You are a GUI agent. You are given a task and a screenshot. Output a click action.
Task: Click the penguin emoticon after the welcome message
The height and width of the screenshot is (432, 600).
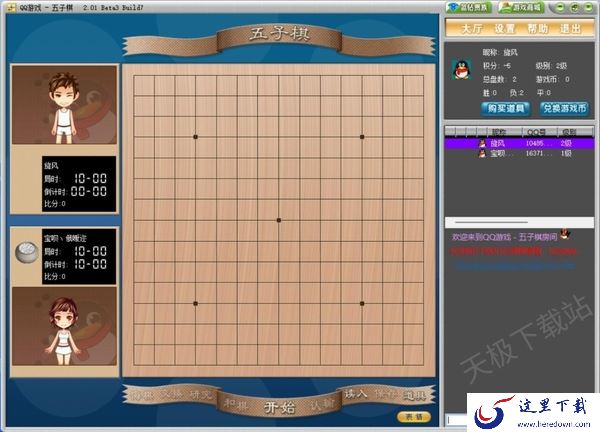[x=565, y=234]
